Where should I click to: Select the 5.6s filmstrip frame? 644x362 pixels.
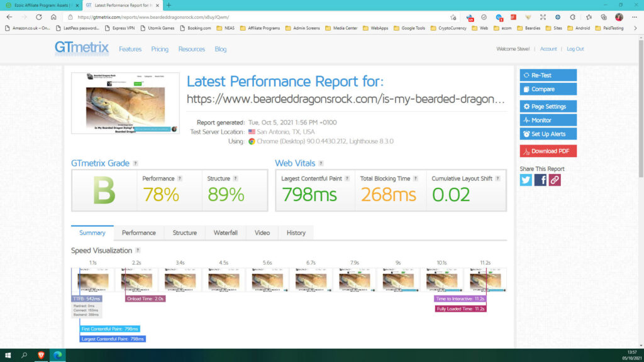click(x=267, y=280)
